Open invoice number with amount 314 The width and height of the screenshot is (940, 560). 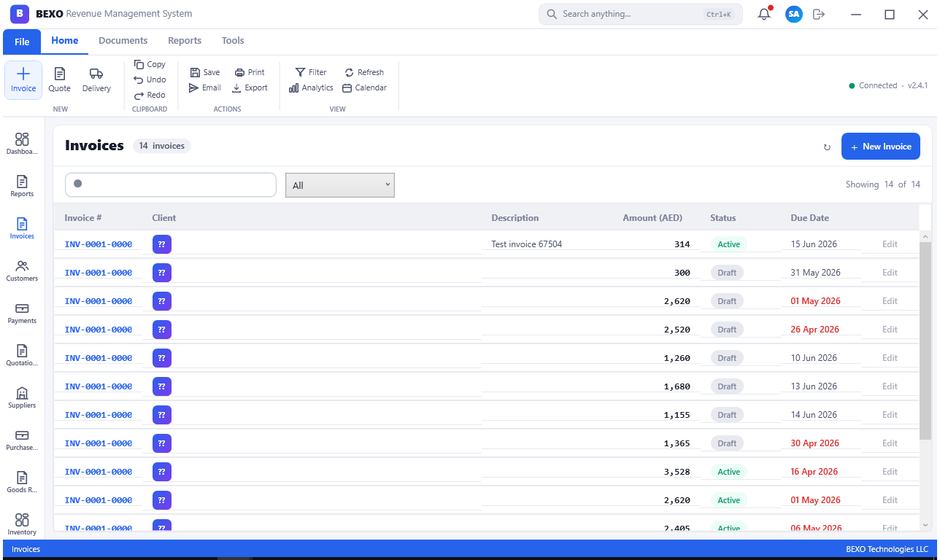[99, 244]
